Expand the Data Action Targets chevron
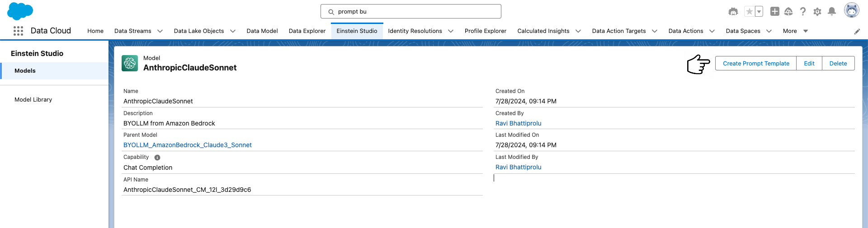The height and width of the screenshot is (228, 868). (x=655, y=31)
